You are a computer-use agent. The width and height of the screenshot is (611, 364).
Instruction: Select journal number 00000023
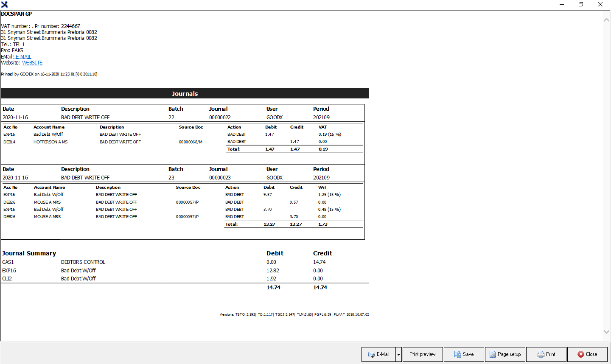point(220,178)
